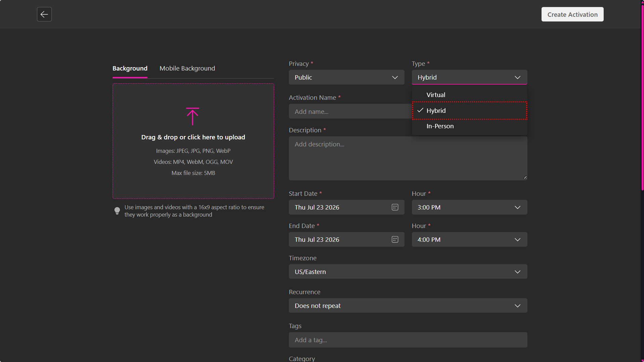Open the start Hour dropdown 3:00 PM
The height and width of the screenshot is (362, 644).
pos(469,207)
